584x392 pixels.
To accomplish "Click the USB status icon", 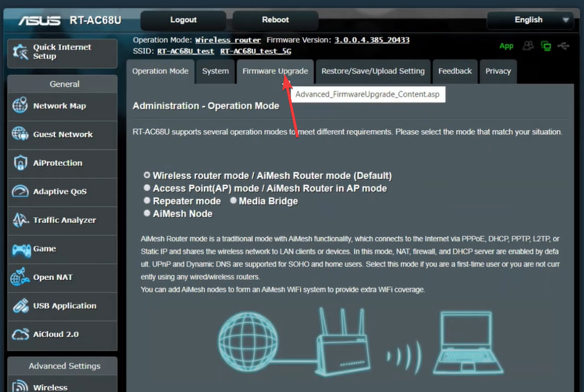I will pyautogui.click(x=563, y=46).
